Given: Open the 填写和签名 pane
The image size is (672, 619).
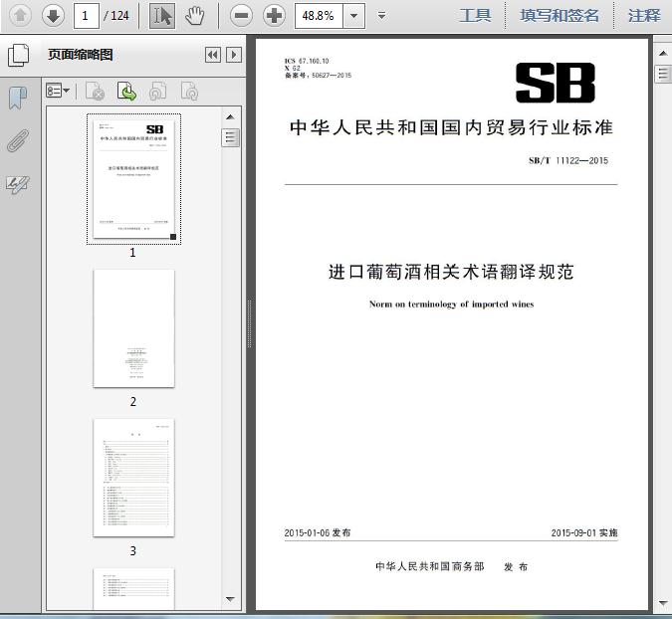Looking at the screenshot, I should 560,15.
